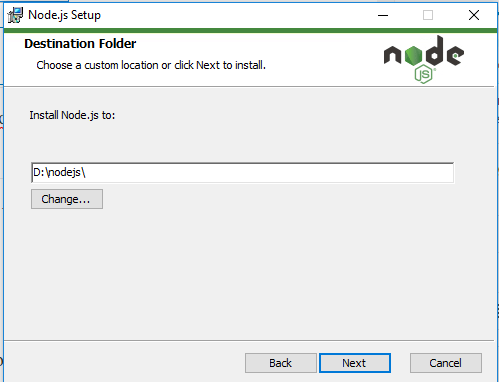Click the 'Install Node.js to:' label

pyautogui.click(x=72, y=115)
